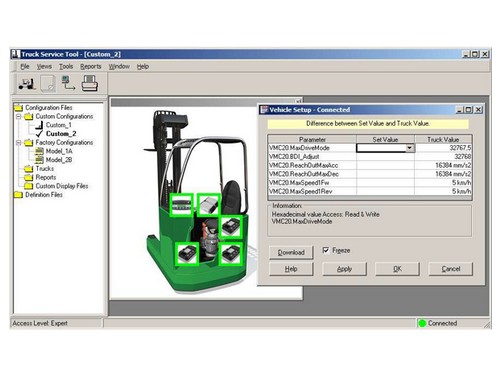Click the connect-to-truck toolbar icon
This screenshot has height=379, width=499.
click(x=68, y=83)
